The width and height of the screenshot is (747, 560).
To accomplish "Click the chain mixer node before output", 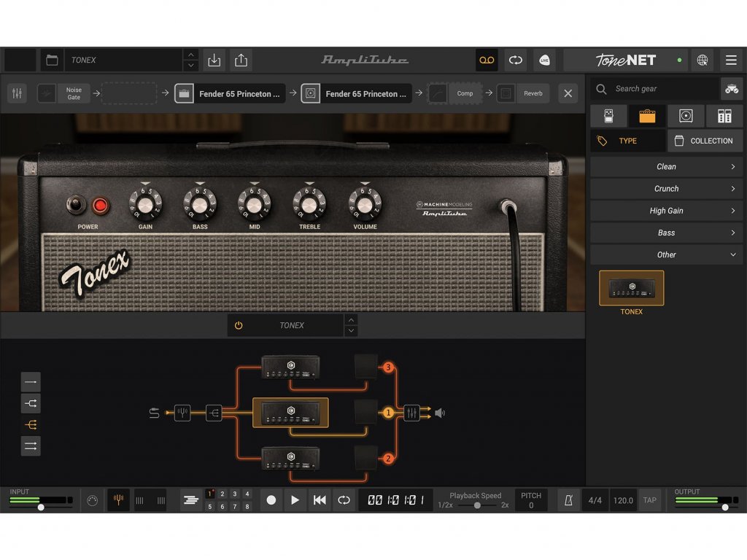I will [x=411, y=413].
